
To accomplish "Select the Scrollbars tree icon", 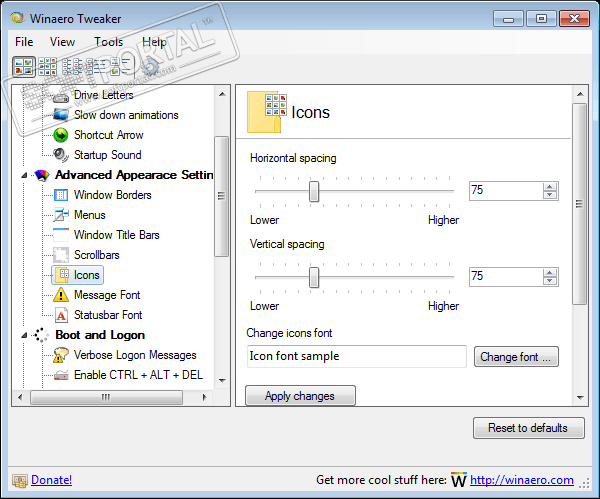I will tap(60, 255).
